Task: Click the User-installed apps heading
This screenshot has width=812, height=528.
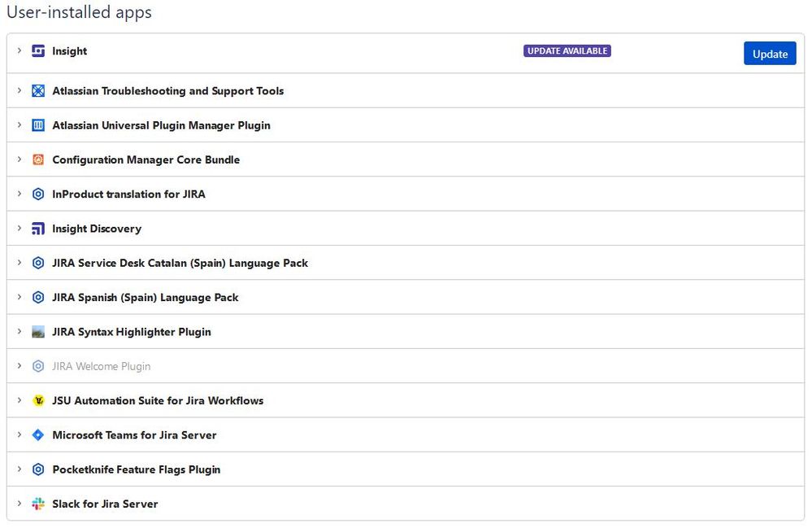Action: pyautogui.click(x=79, y=12)
